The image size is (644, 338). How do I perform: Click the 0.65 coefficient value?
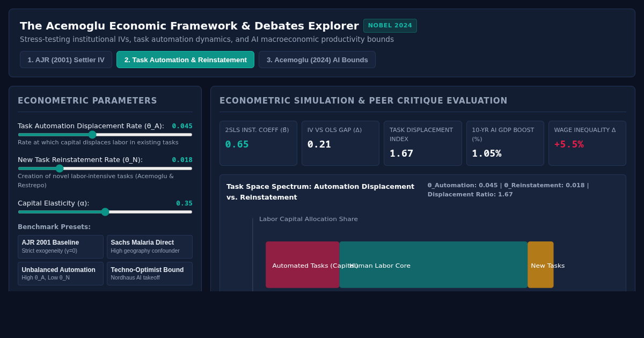tap(237, 144)
